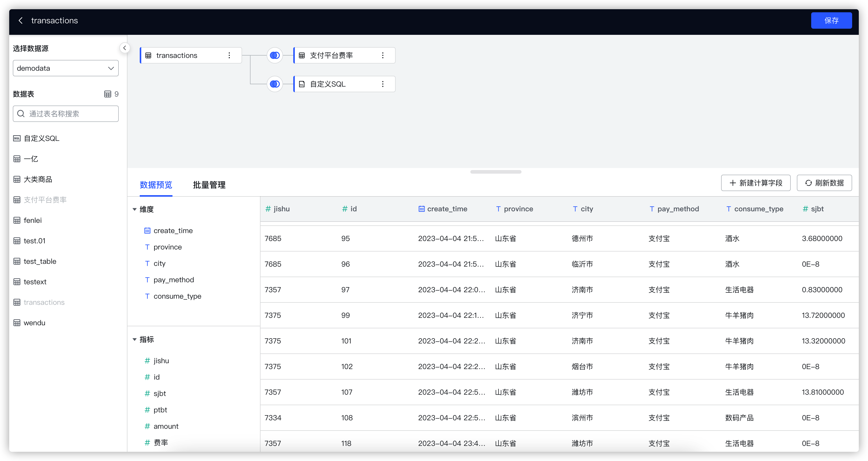Image resolution: width=868 pixels, height=461 pixels.
Task: Select the transactions node on canvas
Action: [191, 55]
